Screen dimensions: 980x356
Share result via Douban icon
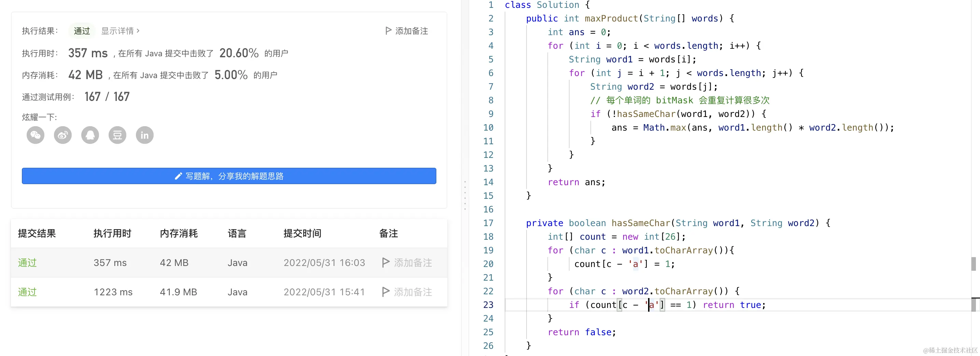click(x=117, y=135)
